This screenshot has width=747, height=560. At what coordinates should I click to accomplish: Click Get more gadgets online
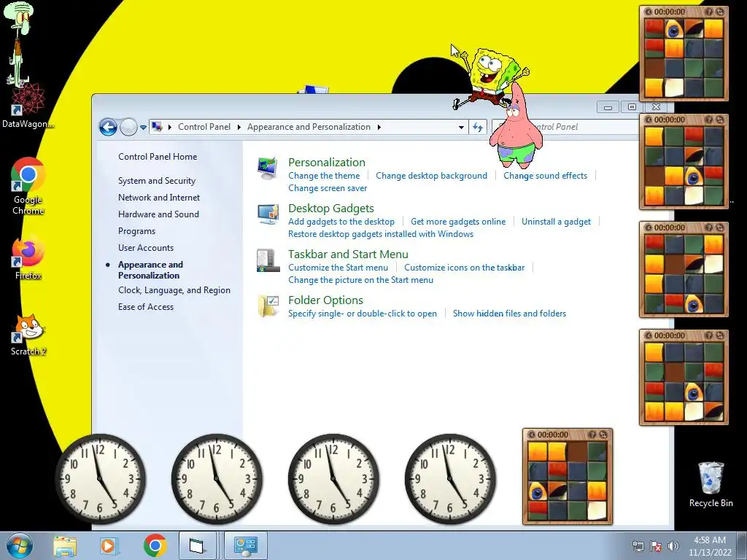pyautogui.click(x=458, y=222)
